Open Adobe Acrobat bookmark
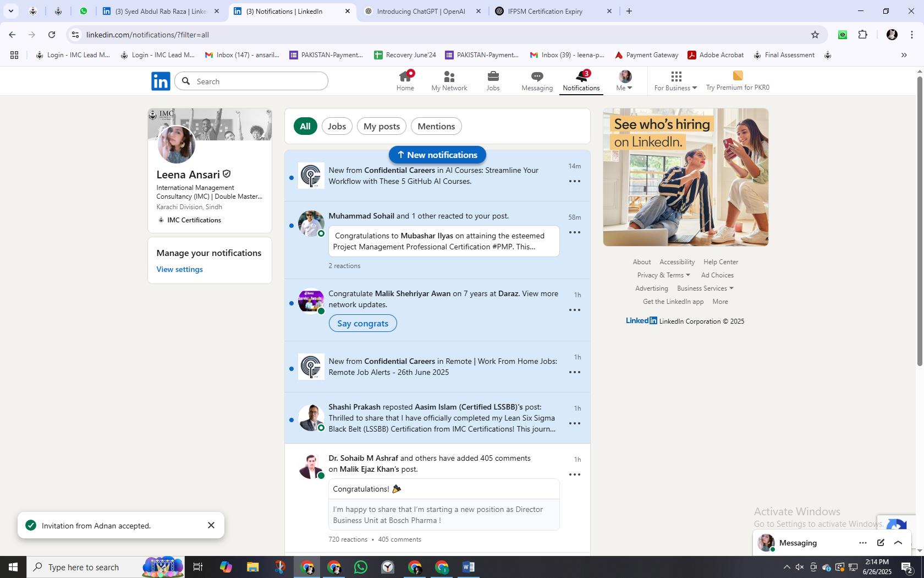The width and height of the screenshot is (924, 578). coord(716,55)
